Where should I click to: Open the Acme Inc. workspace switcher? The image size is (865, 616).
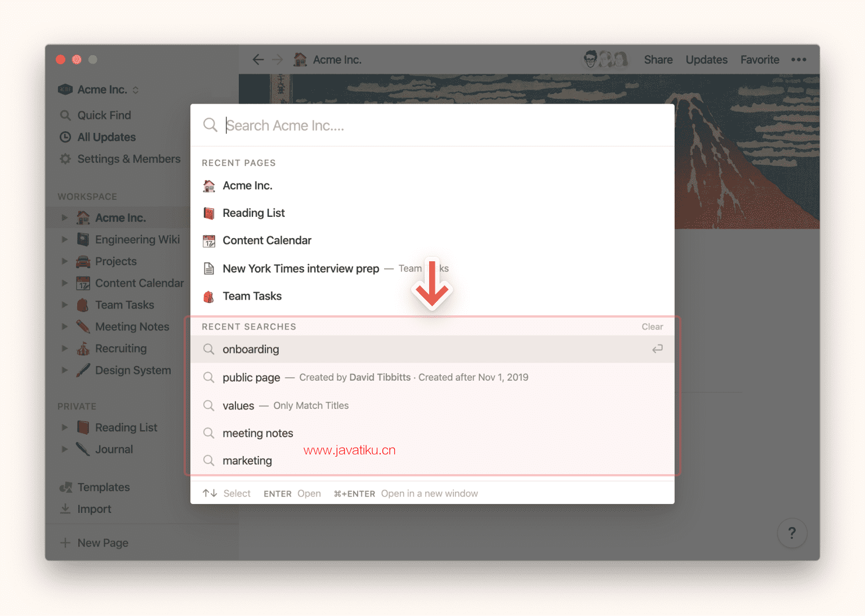(99, 90)
